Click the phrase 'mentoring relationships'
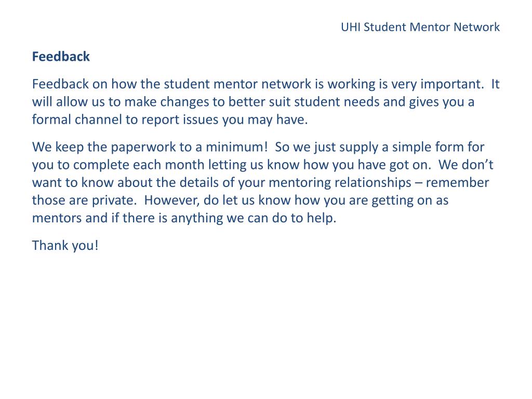This screenshot has width=532, height=399. tap(340, 182)
